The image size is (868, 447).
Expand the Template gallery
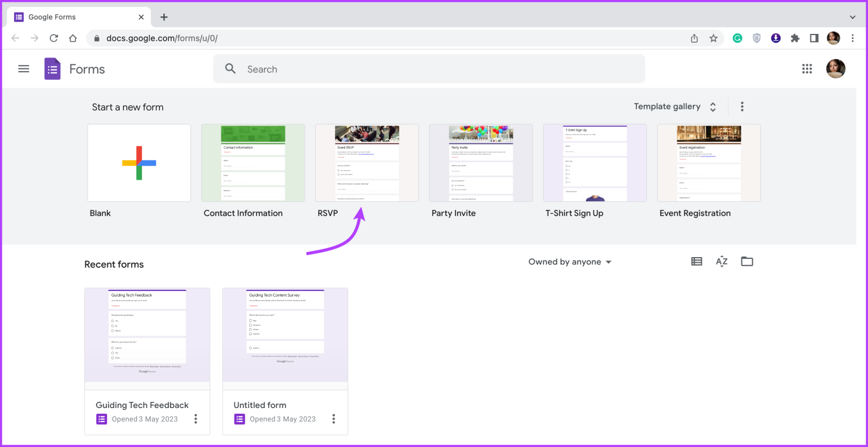point(713,106)
